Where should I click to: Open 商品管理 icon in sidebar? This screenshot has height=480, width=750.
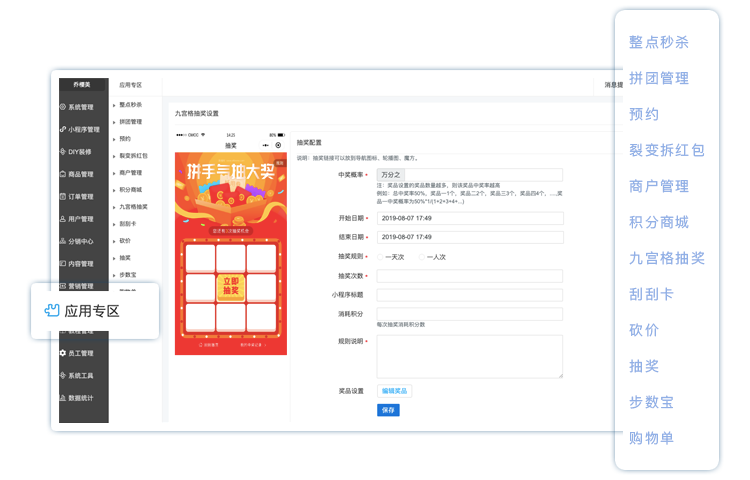coord(63,174)
